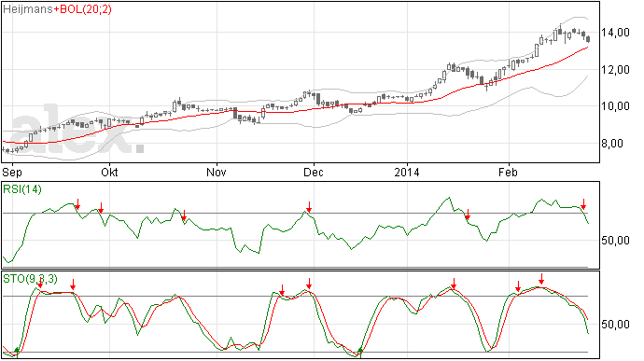644x361 pixels.
Task: Click the 50,00 value on STO axis
Action: tap(615, 325)
